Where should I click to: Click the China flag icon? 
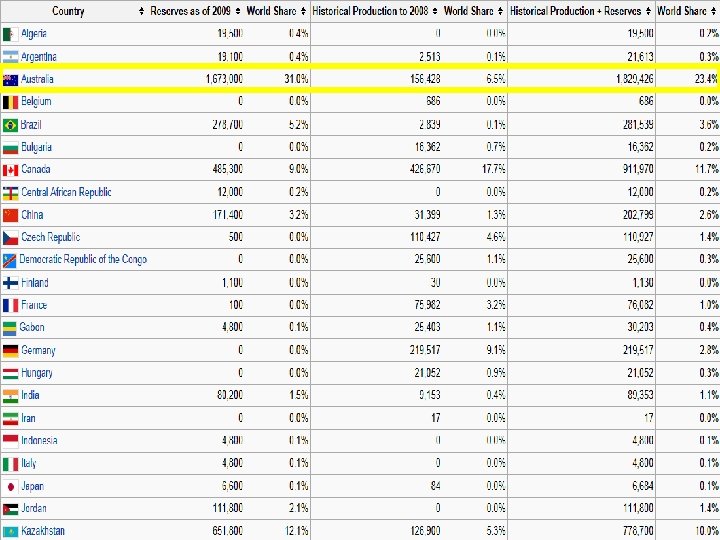pyautogui.click(x=10, y=215)
